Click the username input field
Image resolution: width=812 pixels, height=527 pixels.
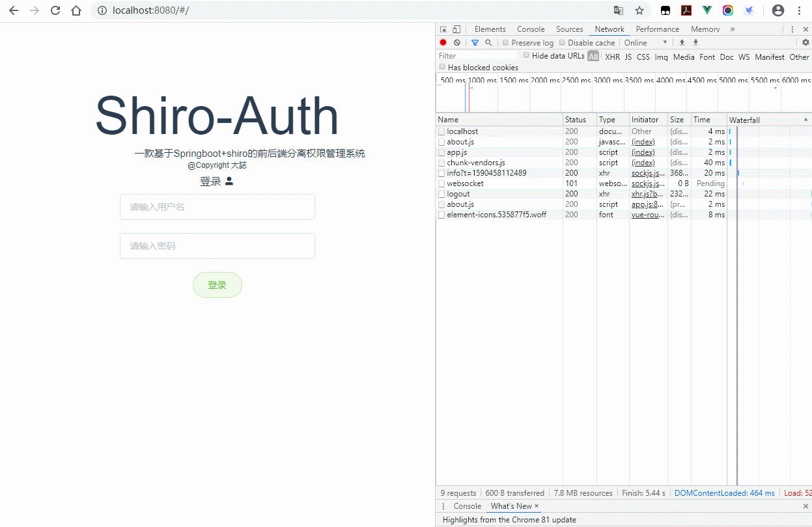pos(217,207)
